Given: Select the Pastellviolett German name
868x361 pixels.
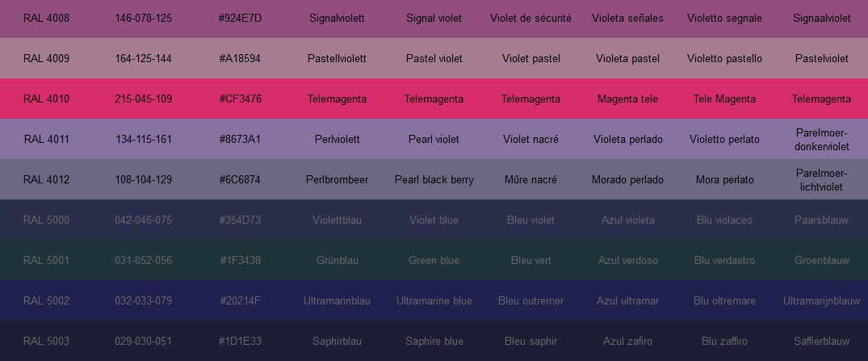Looking at the screenshot, I should 337,58.
